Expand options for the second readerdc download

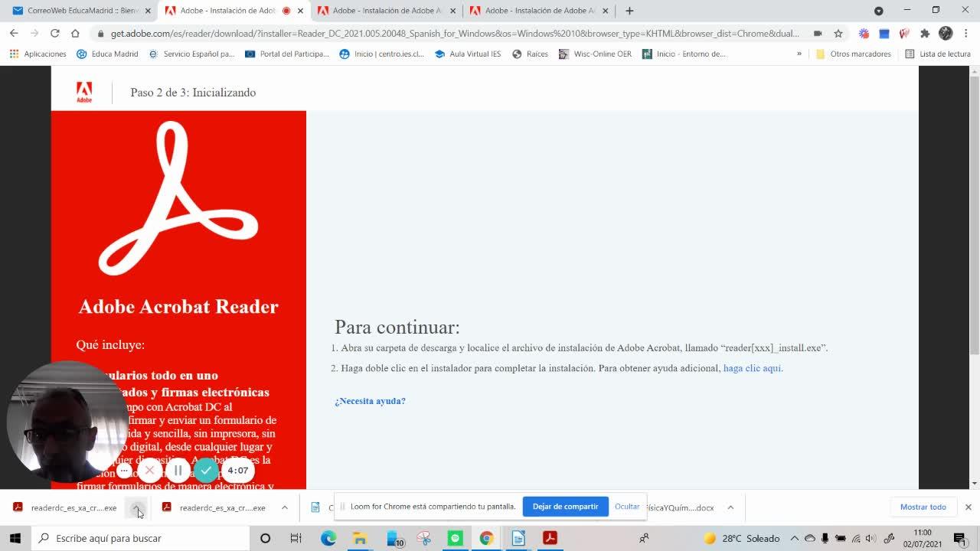[285, 507]
